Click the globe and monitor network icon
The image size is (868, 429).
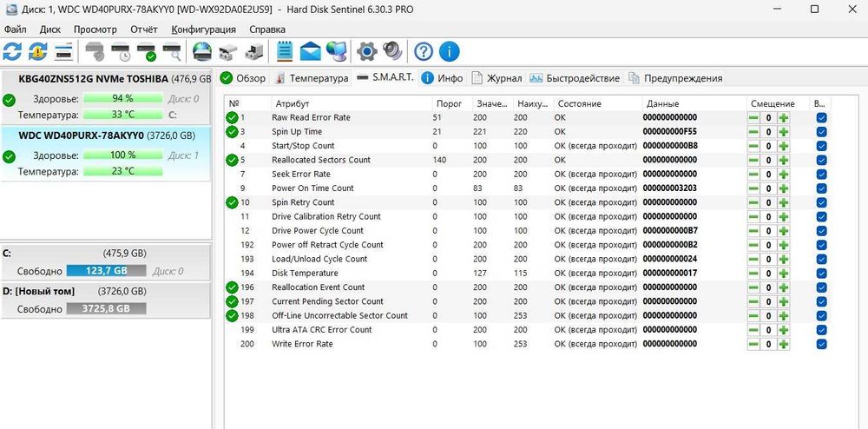pyautogui.click(x=337, y=52)
